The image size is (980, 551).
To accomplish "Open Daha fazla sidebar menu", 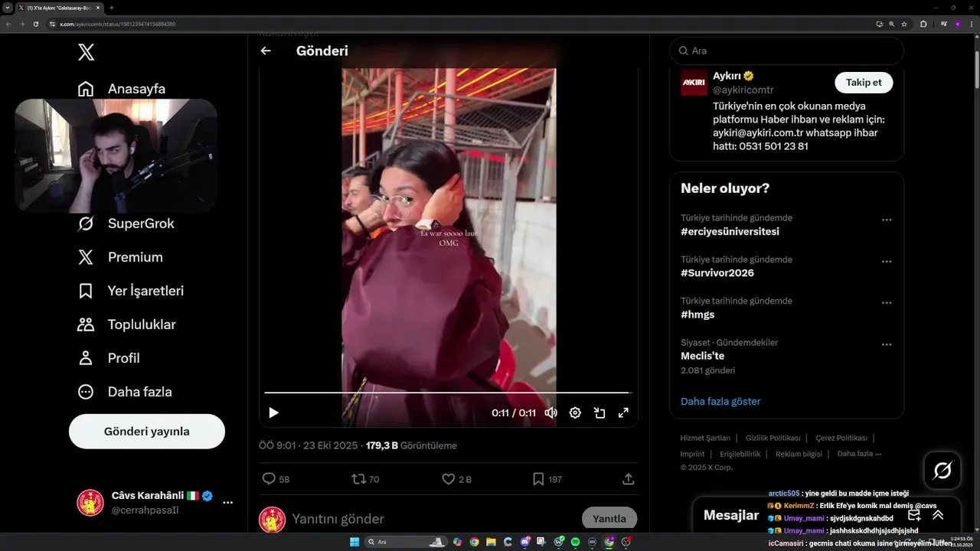I will click(125, 392).
